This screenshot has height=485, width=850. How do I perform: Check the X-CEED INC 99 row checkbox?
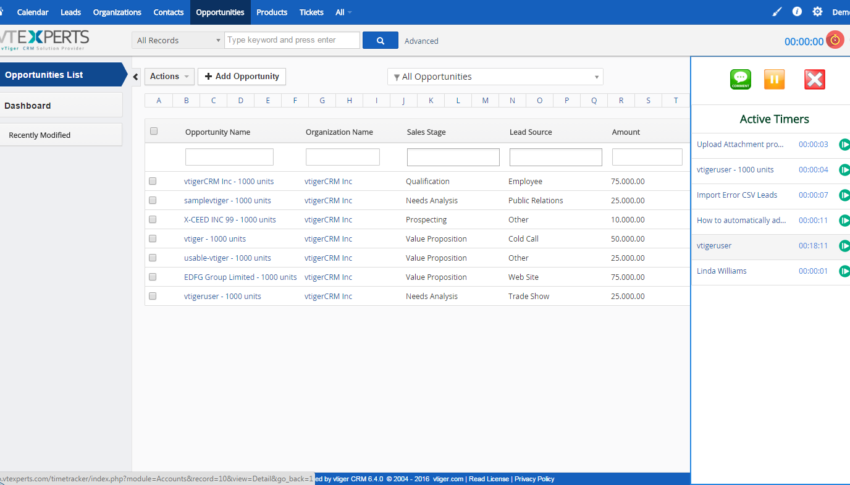(x=153, y=219)
